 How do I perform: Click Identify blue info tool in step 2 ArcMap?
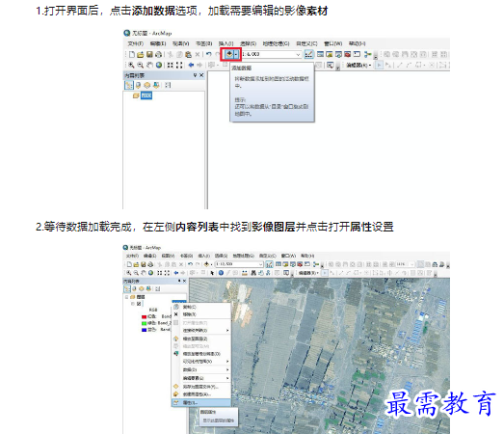221,273
